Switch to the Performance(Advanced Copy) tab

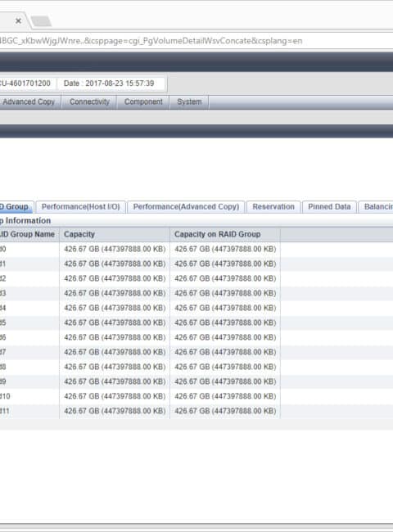click(x=186, y=206)
